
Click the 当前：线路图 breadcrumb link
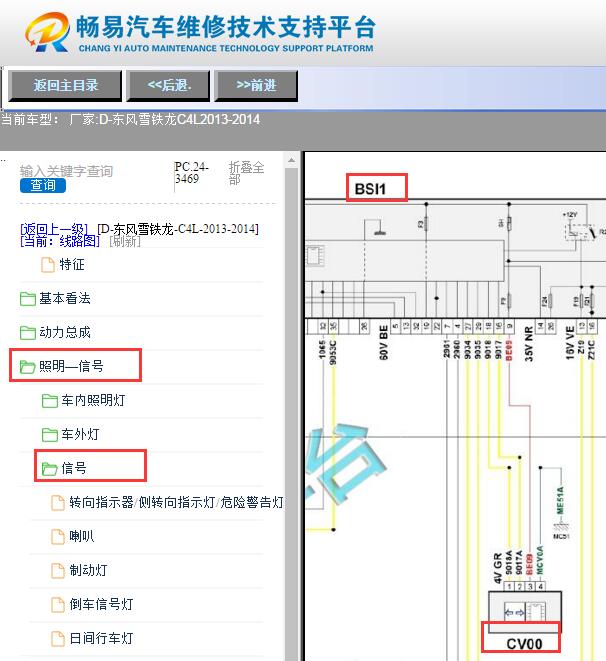(60, 241)
